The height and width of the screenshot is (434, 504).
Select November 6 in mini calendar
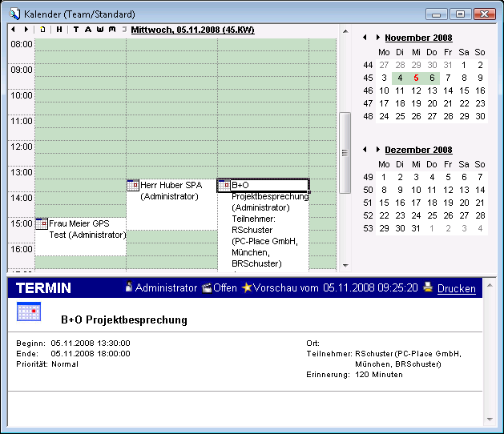[432, 78]
